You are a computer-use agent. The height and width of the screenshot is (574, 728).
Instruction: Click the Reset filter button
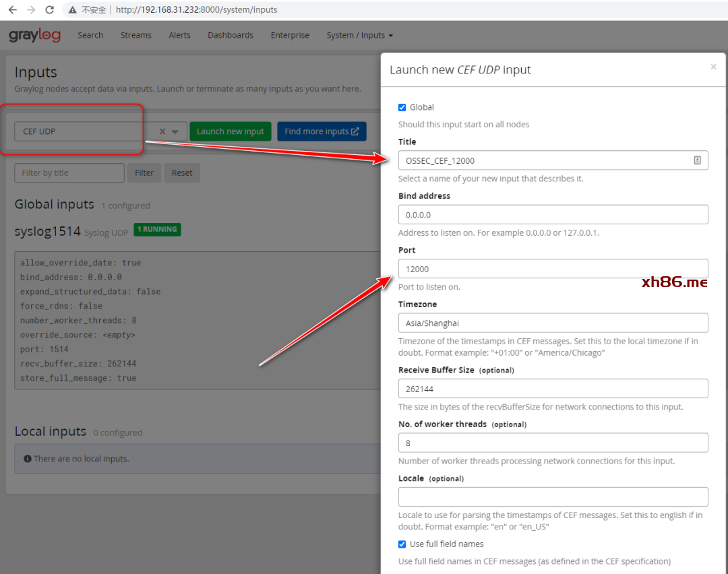182,173
